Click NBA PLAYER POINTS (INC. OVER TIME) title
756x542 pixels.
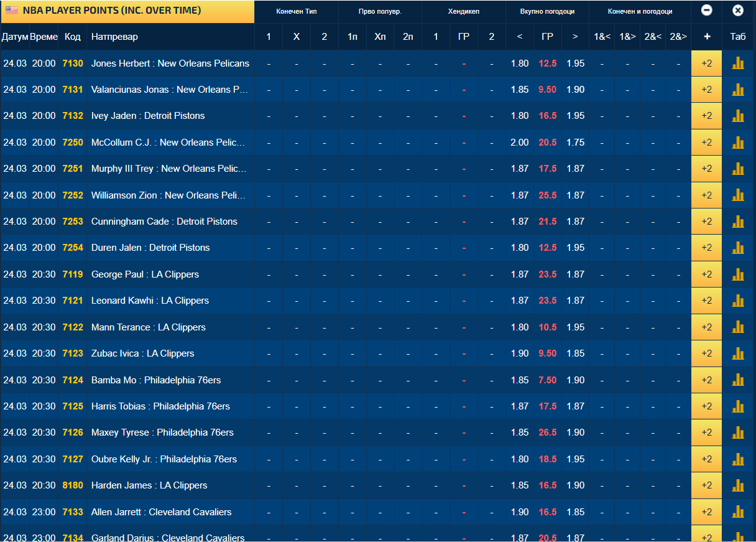[x=112, y=11]
